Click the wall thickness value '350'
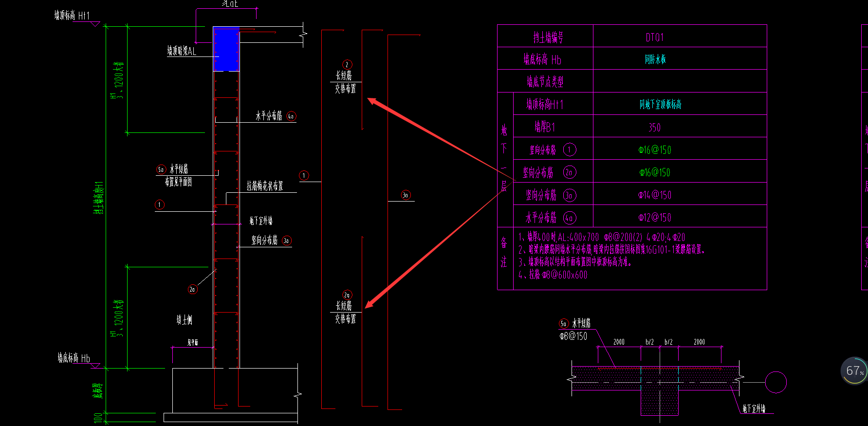 tap(654, 128)
